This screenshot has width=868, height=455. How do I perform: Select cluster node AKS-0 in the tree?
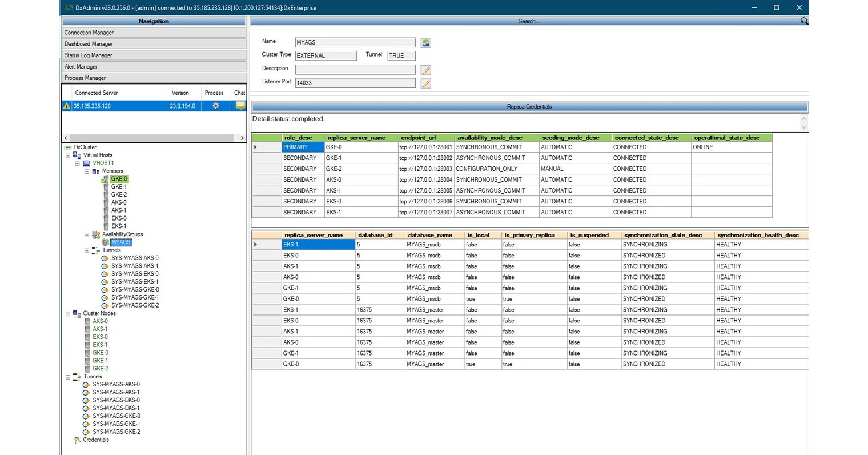(100, 321)
